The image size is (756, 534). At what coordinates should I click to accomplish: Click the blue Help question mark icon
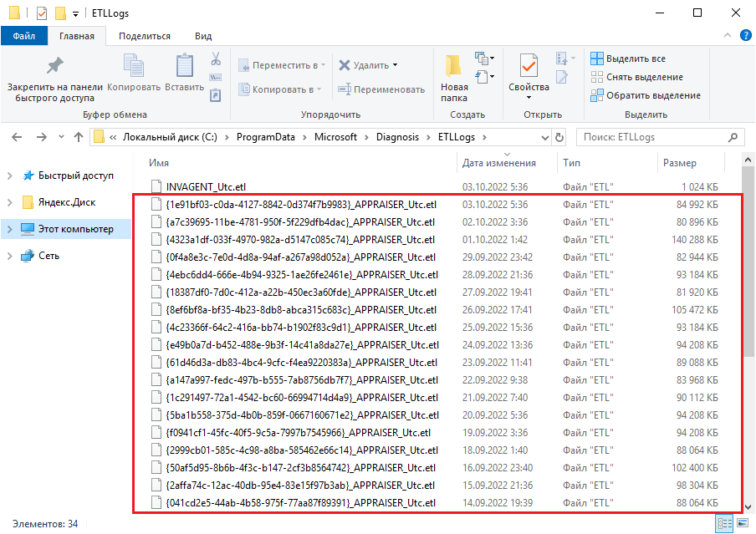point(745,35)
